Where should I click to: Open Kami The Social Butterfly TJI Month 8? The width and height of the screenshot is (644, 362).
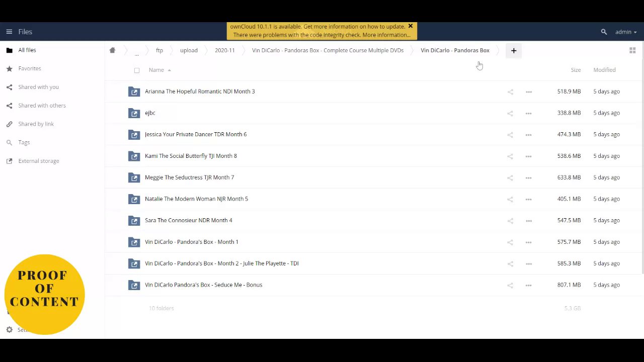click(x=191, y=156)
